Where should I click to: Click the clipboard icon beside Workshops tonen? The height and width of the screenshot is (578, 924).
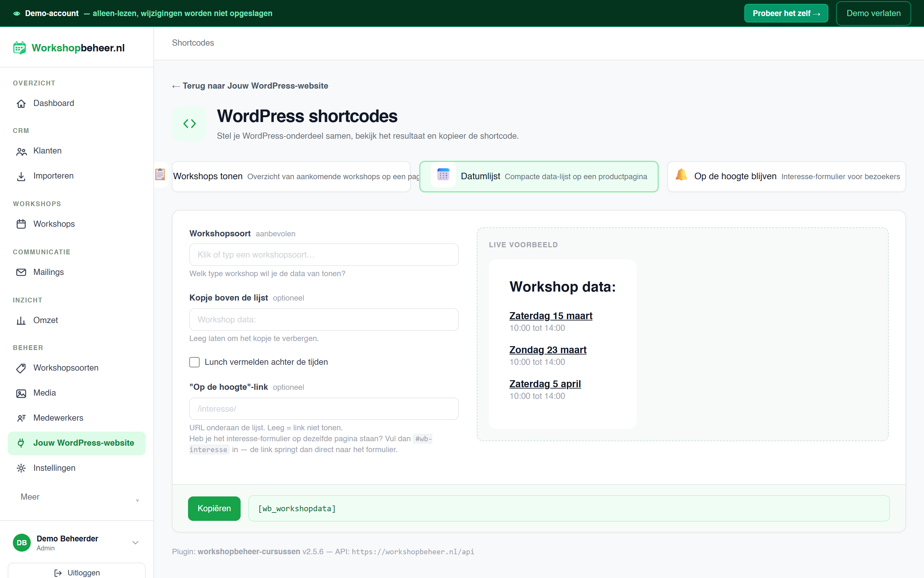click(x=160, y=174)
